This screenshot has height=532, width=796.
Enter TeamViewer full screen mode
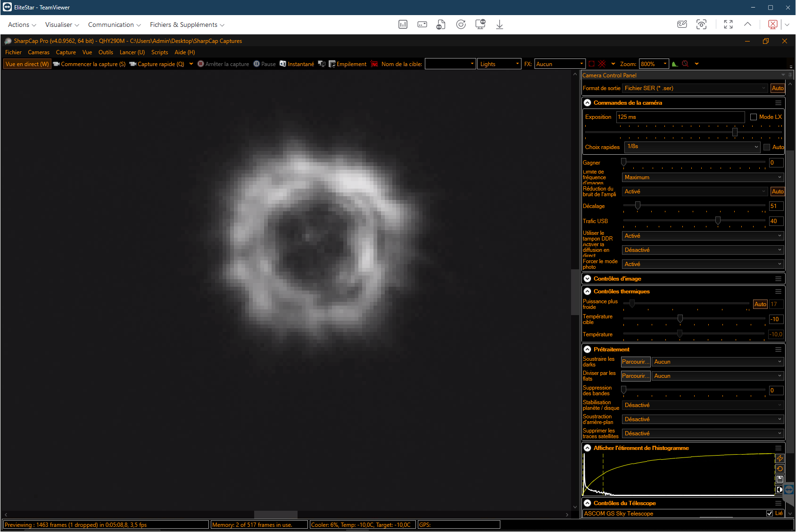coord(728,25)
